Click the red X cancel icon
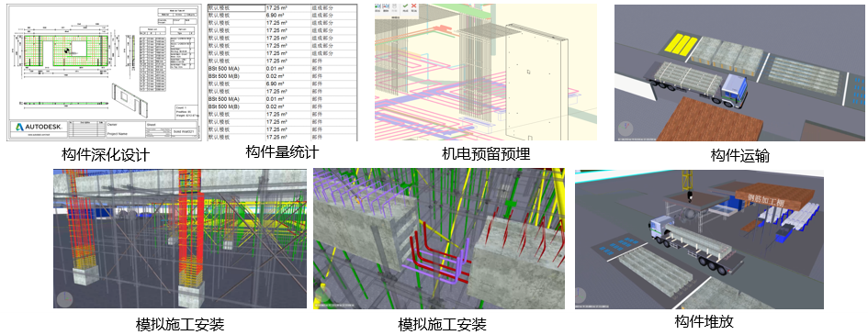 pos(414,7)
